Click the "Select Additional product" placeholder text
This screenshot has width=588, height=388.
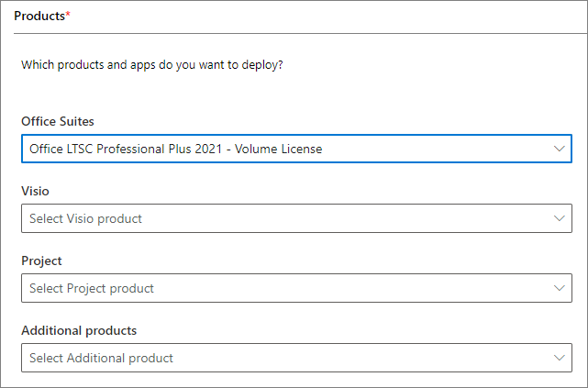coord(101,358)
